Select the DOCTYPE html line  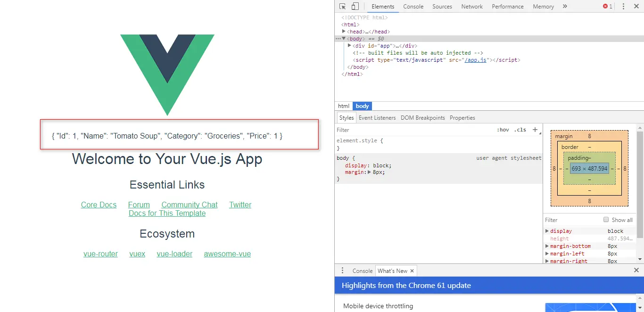[x=364, y=17]
